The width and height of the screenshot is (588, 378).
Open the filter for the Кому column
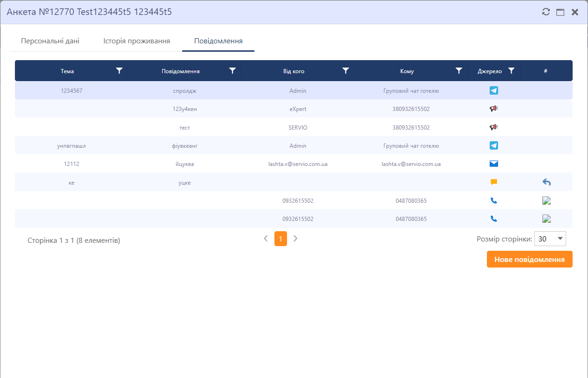click(459, 71)
